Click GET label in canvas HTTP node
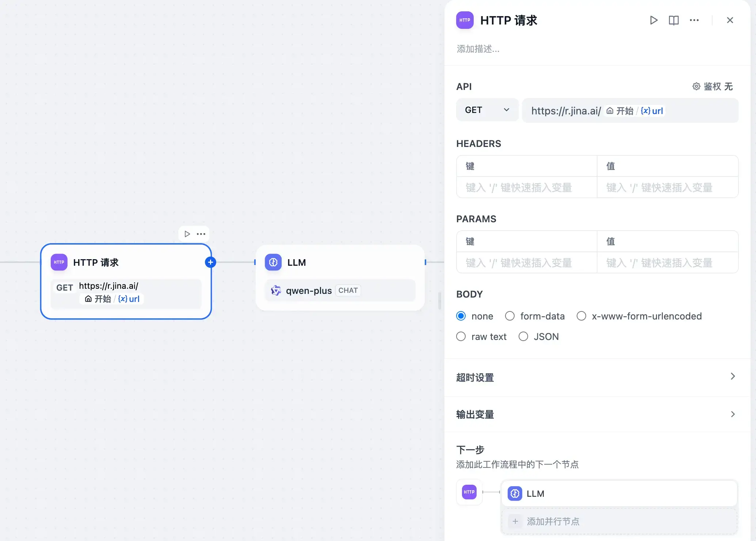756x541 pixels. click(x=65, y=288)
